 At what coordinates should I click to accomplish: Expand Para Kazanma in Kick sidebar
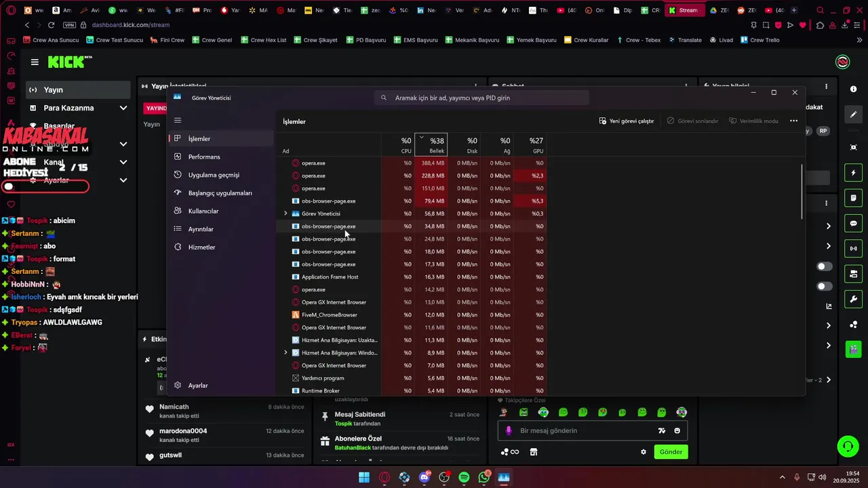point(79,108)
